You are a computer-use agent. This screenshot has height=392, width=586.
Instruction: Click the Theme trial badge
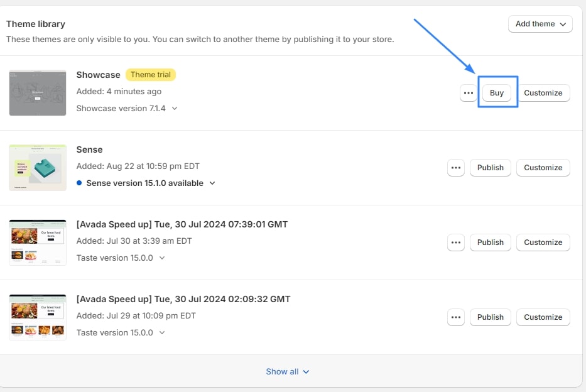coord(151,75)
